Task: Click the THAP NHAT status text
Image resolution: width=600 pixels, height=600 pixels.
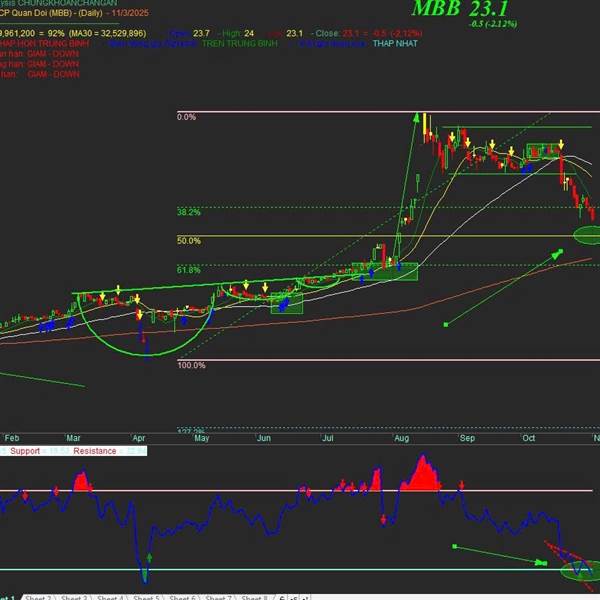Action: (x=395, y=44)
